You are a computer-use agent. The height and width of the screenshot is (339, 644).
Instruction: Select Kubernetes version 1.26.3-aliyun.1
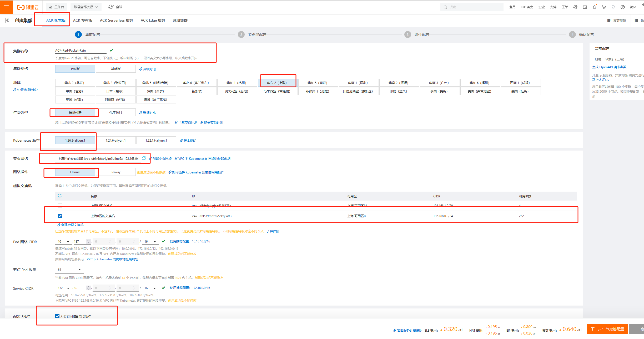coord(75,140)
